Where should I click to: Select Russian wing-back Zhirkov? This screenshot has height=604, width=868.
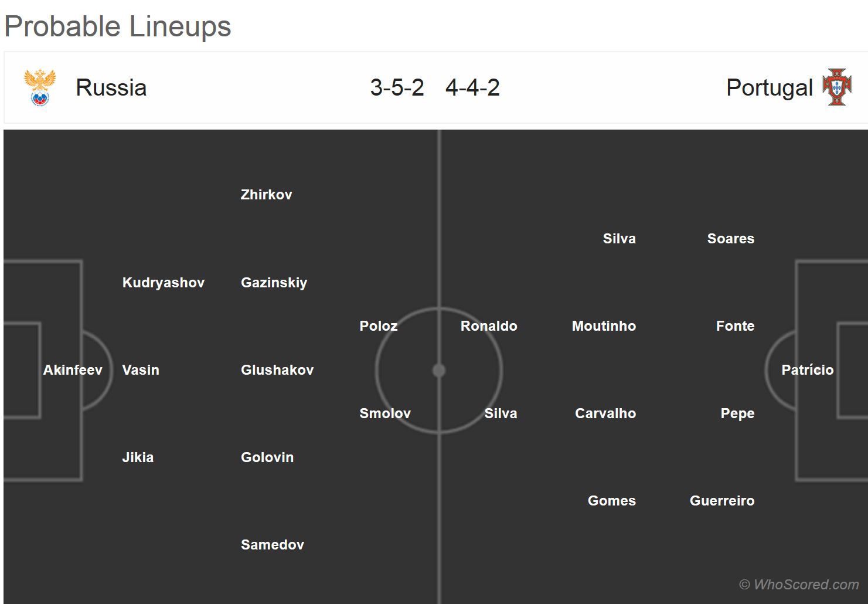[266, 195]
